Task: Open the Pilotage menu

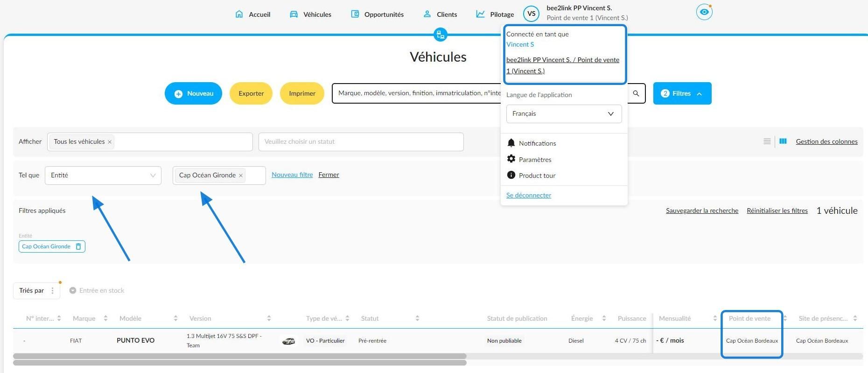Action: [x=495, y=14]
